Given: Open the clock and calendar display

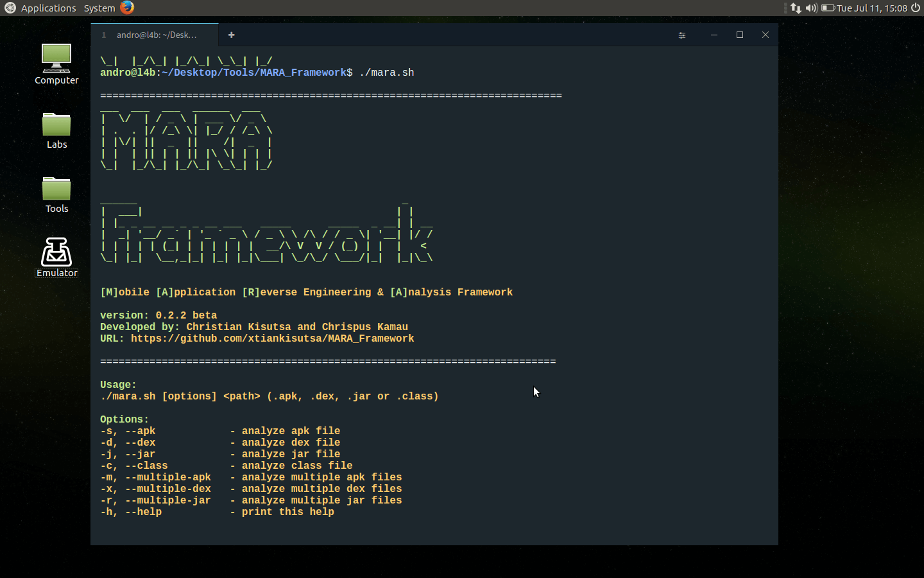Looking at the screenshot, I should [872, 8].
